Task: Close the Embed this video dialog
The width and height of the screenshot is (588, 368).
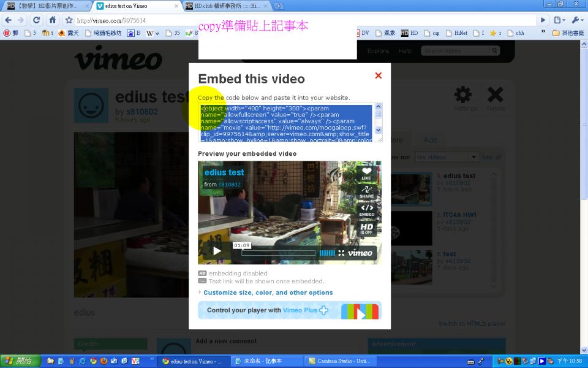Action: coord(378,75)
